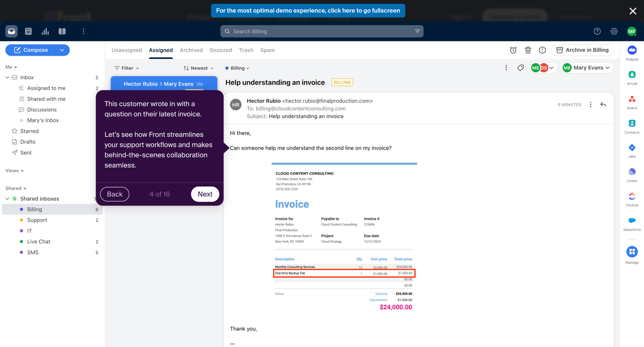Open the Starred folder
Image resolution: width=644 pixels, height=347 pixels.
(x=29, y=131)
